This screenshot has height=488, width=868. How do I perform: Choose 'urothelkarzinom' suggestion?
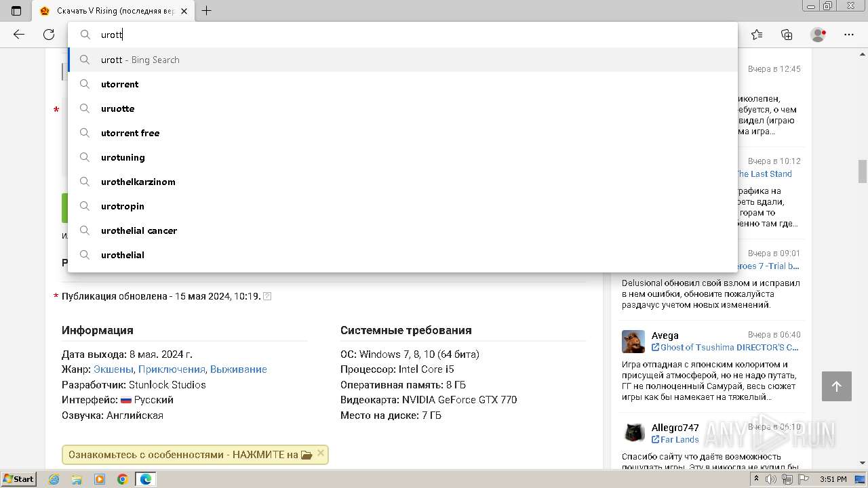(x=403, y=182)
